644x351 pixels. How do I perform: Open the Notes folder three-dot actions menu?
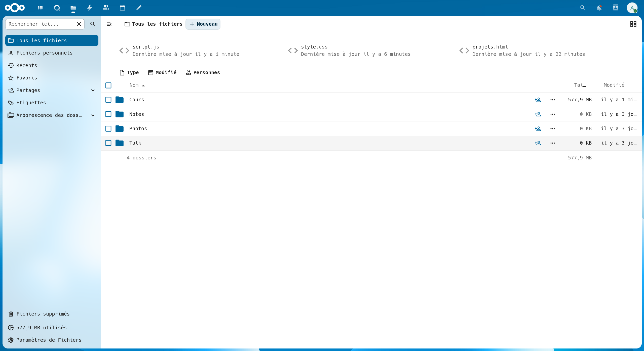click(x=552, y=114)
